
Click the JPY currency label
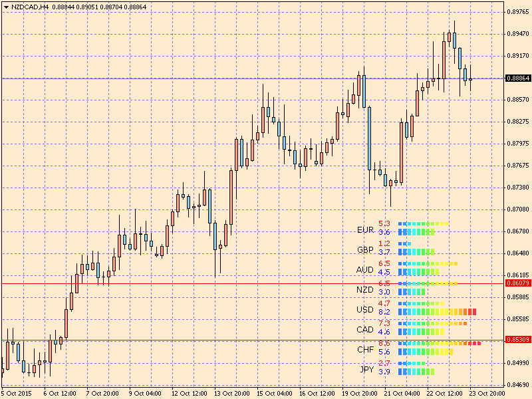tap(367, 370)
